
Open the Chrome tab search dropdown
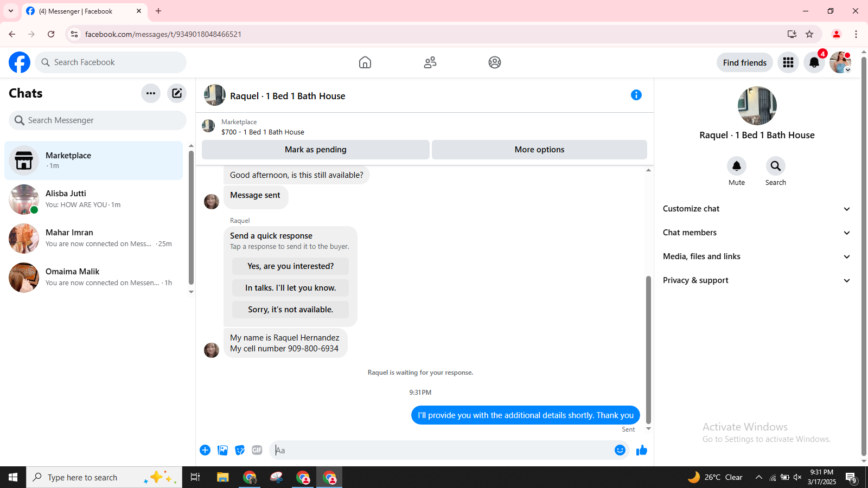(x=11, y=11)
